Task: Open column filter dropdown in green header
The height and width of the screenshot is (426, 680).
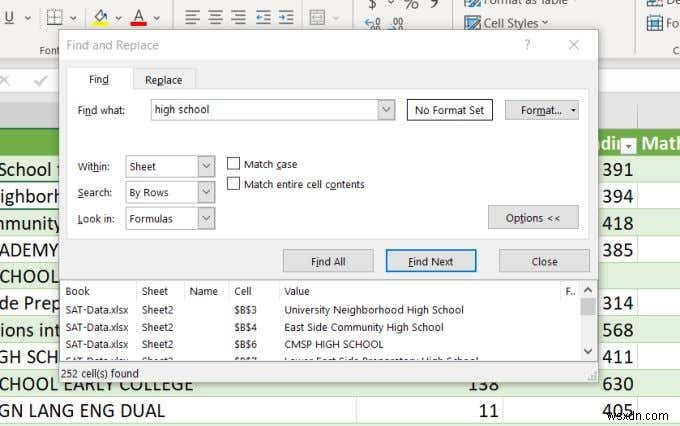Action: coord(628,147)
